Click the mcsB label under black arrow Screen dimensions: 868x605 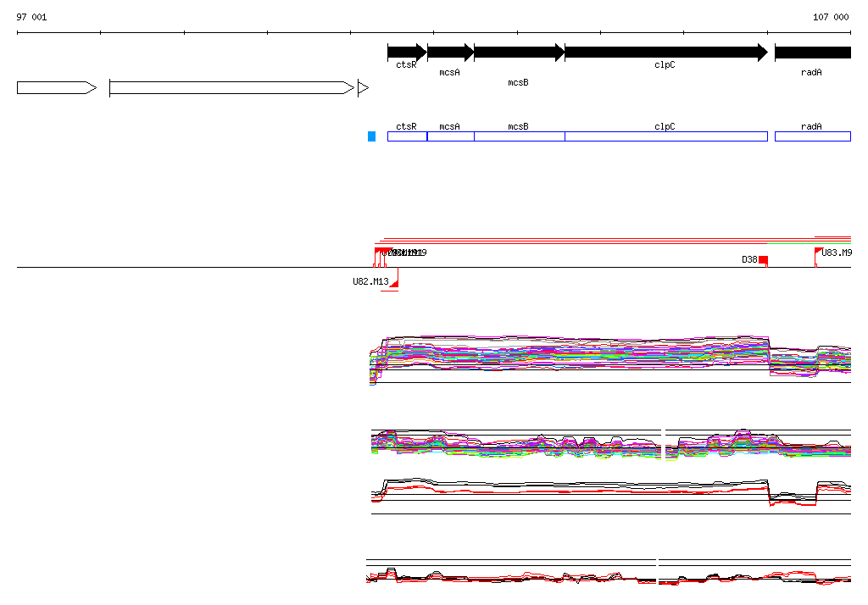[518, 82]
